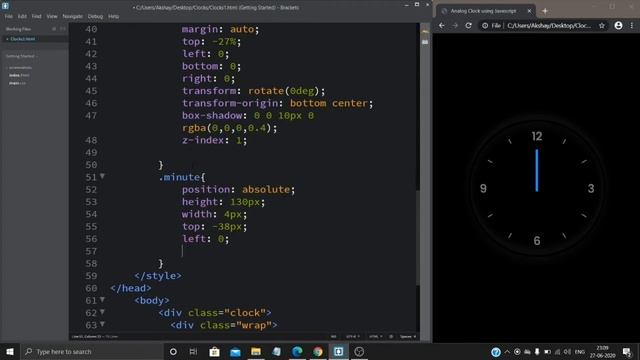Go back in Chrome

pyautogui.click(x=442, y=25)
